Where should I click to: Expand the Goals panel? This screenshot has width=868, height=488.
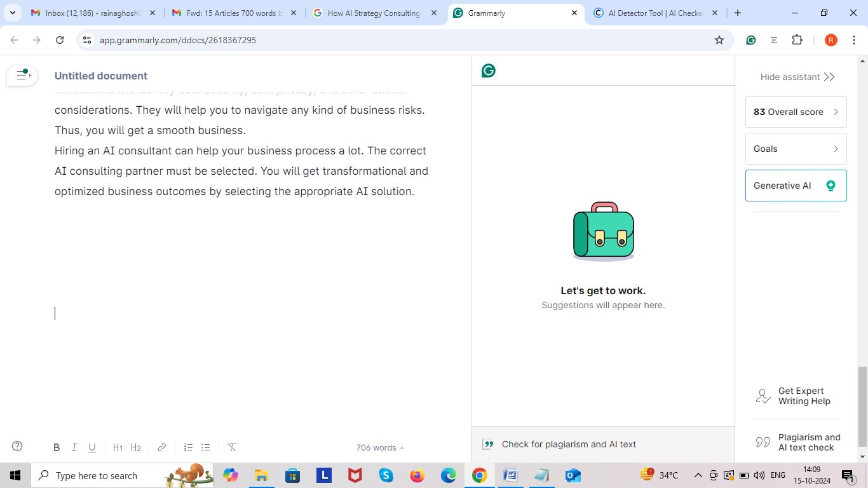(796, 149)
